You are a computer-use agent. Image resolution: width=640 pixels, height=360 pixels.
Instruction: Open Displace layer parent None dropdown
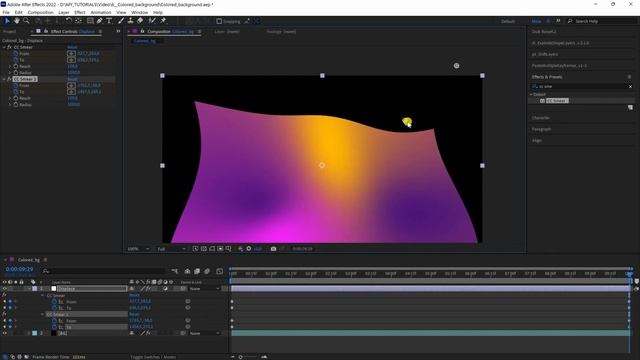(204, 289)
